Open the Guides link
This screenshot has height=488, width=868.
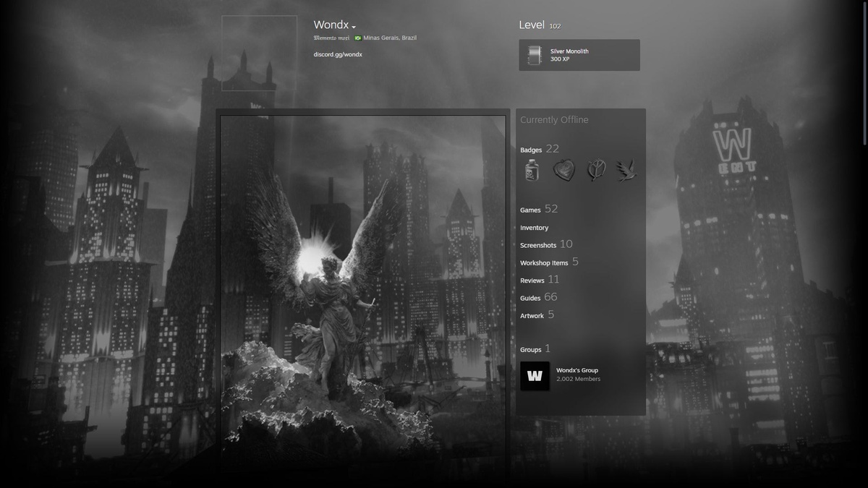click(x=539, y=297)
